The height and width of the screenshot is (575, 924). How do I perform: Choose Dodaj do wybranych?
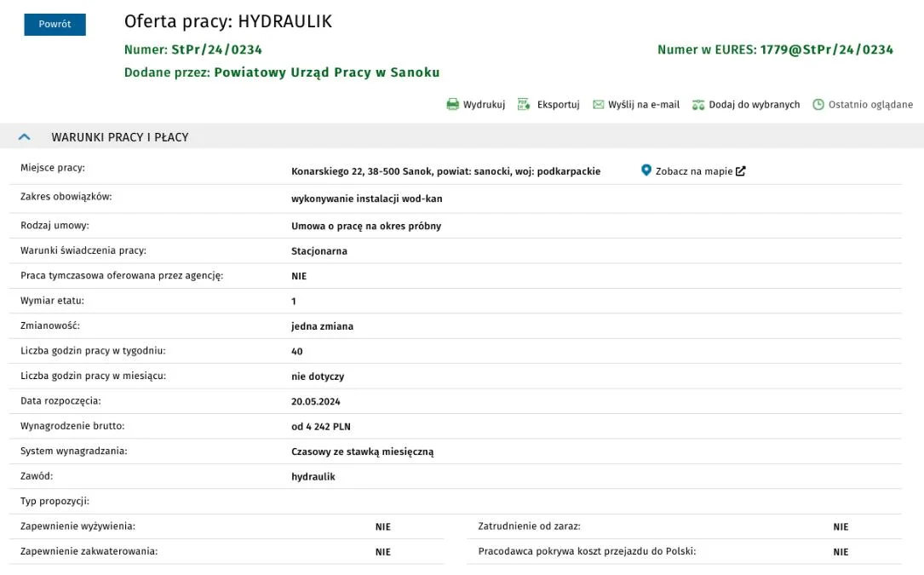755,105
